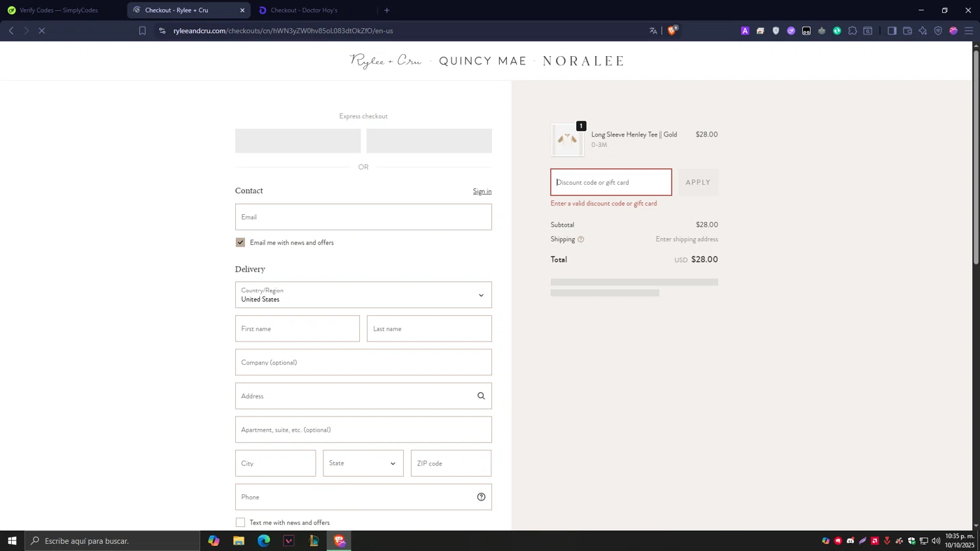Image resolution: width=980 pixels, height=551 pixels.
Task: Click the Long Sleeve Henley Tee thumbnail
Action: [567, 140]
